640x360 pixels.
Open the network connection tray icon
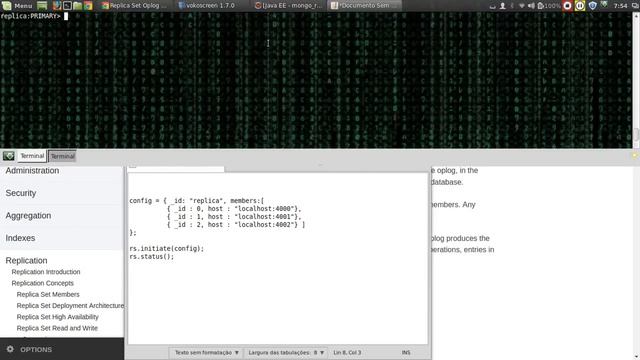[522, 6]
